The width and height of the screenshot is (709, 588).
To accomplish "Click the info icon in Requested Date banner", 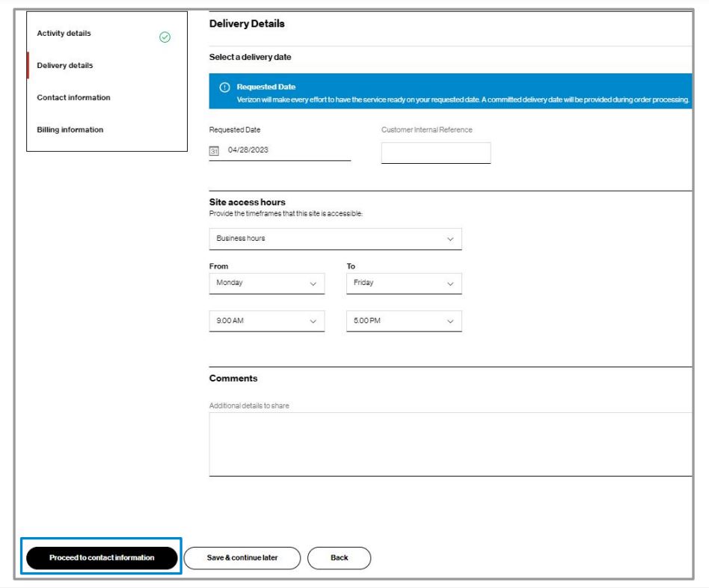I will pos(224,88).
